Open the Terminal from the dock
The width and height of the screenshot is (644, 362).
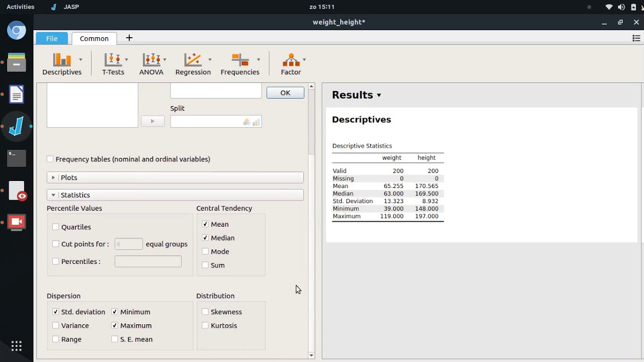17,158
